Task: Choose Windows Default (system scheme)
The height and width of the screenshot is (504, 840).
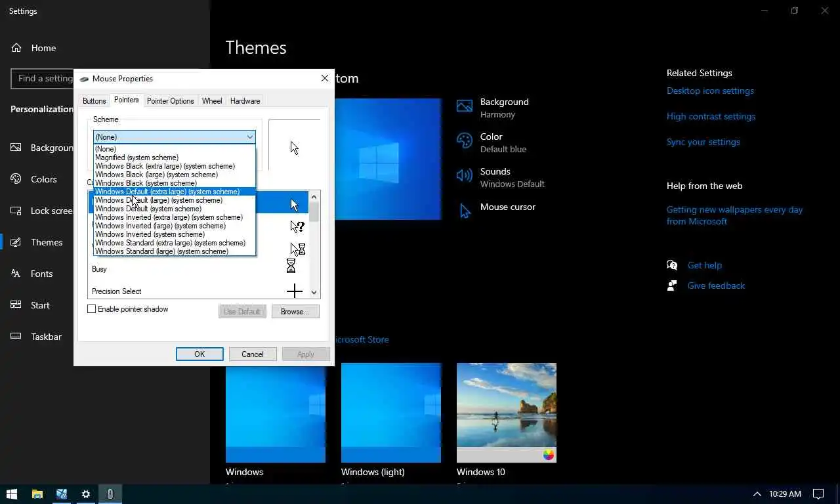Action: (x=174, y=209)
